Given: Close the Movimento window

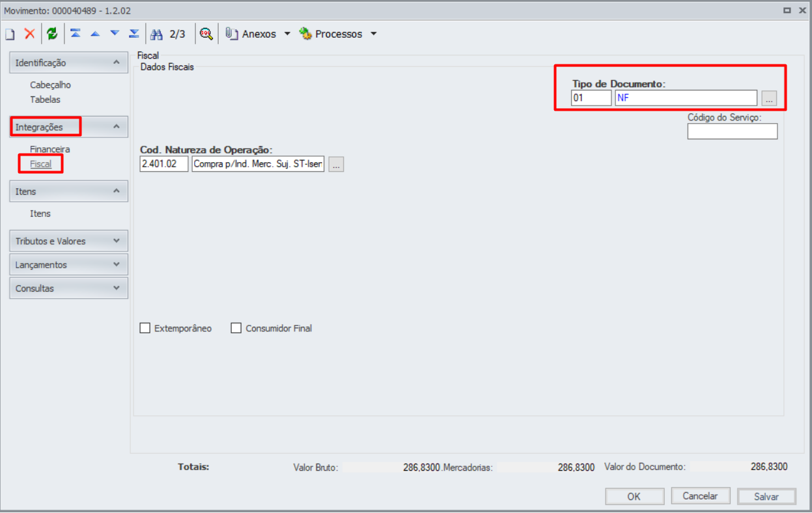Looking at the screenshot, I should pyautogui.click(x=802, y=10).
